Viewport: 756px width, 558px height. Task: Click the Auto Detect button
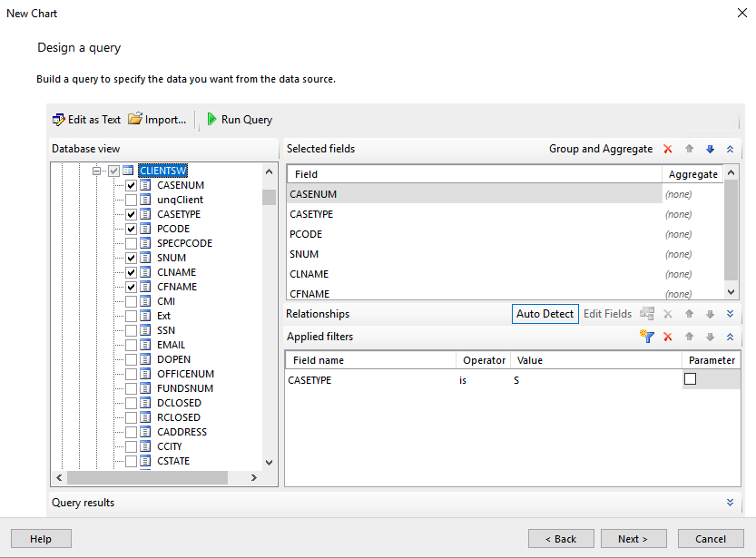545,314
